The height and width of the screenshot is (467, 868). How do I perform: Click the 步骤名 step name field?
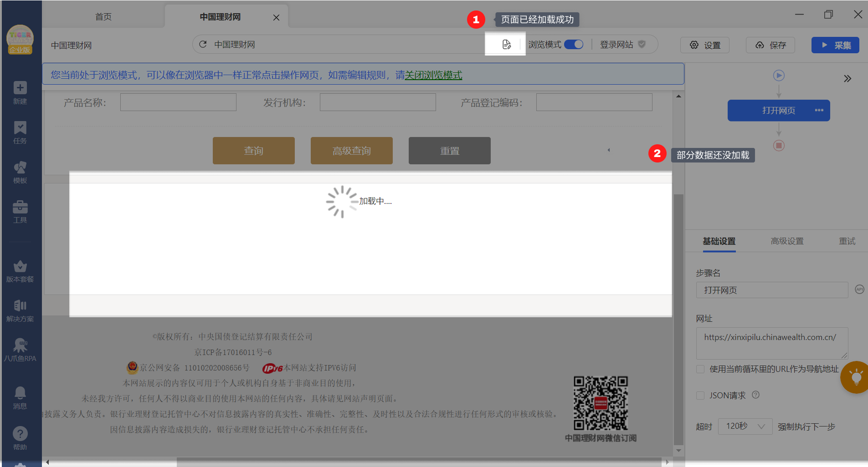click(772, 290)
